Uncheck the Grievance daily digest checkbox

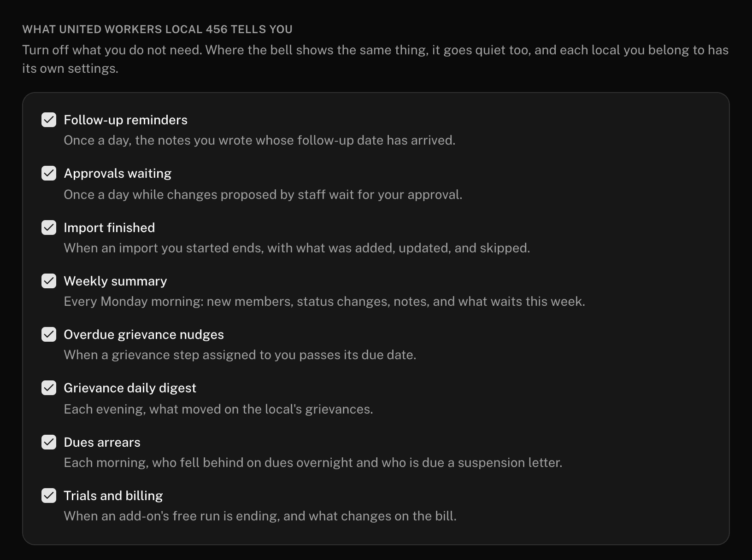point(49,388)
